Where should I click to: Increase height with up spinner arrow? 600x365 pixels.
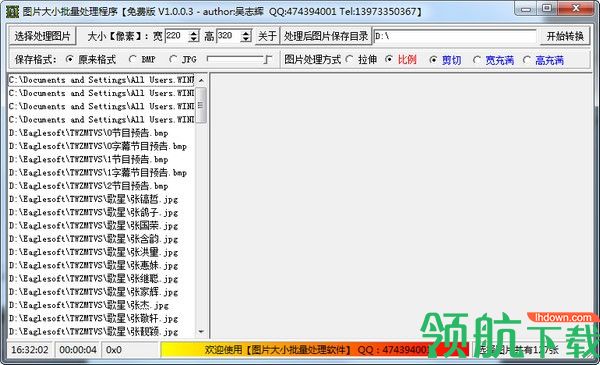[246, 33]
